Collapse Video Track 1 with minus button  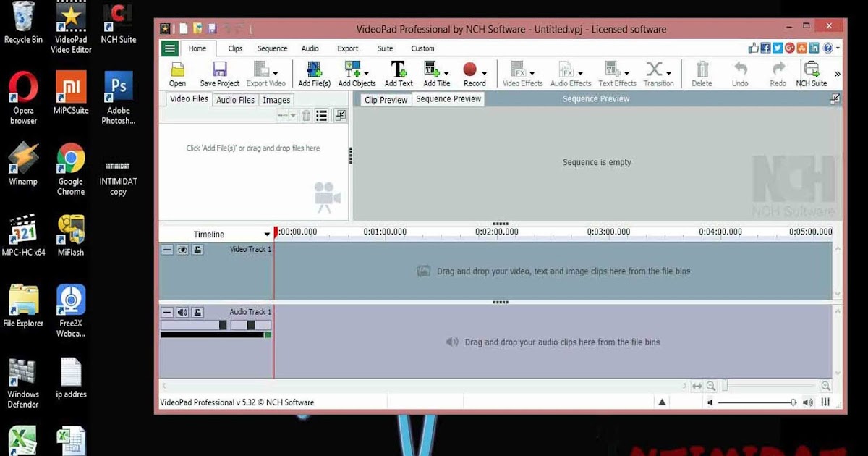(x=167, y=250)
